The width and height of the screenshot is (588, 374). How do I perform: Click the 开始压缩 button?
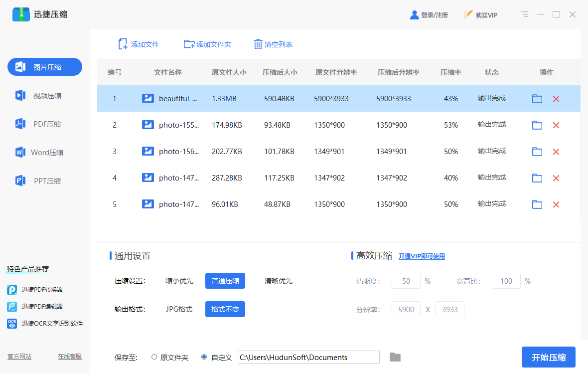[548, 357]
